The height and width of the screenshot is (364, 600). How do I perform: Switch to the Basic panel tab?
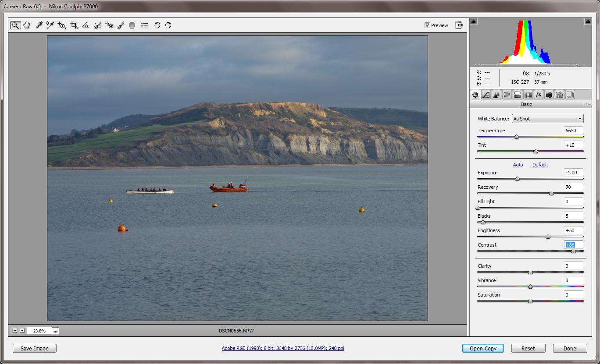pyautogui.click(x=475, y=95)
